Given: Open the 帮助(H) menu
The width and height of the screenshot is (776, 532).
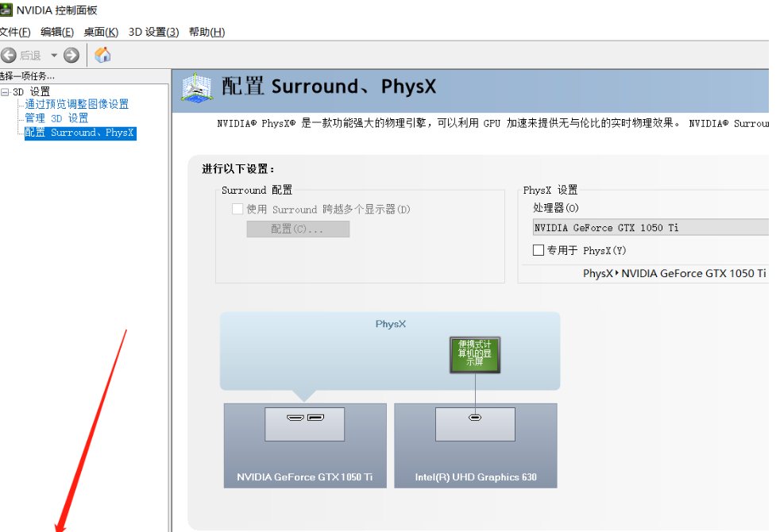Looking at the screenshot, I should point(207,33).
